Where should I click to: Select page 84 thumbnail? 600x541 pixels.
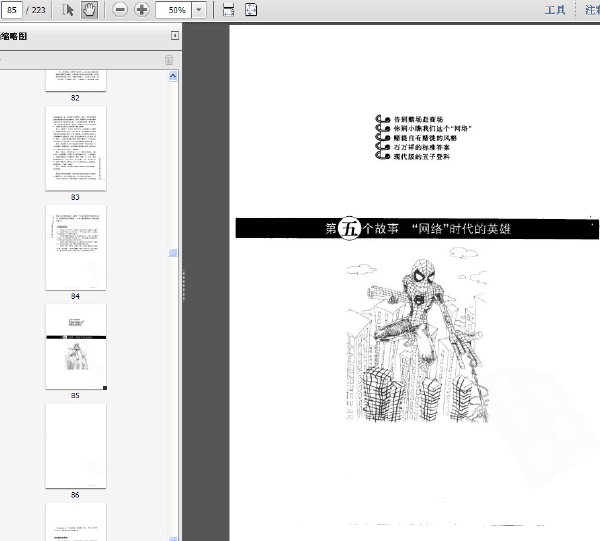point(76,248)
